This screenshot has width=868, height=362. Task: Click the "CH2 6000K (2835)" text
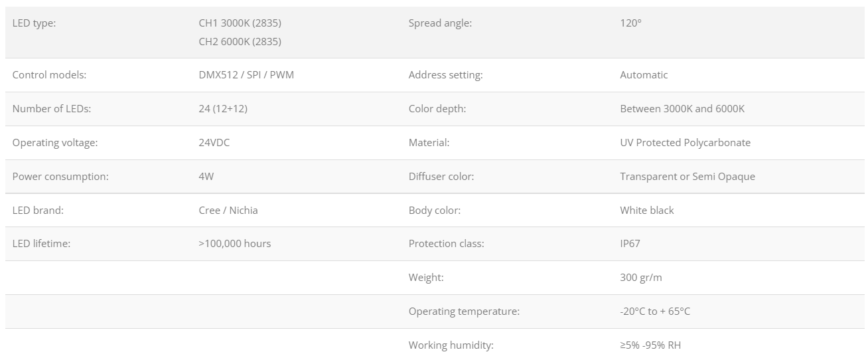pos(240,42)
